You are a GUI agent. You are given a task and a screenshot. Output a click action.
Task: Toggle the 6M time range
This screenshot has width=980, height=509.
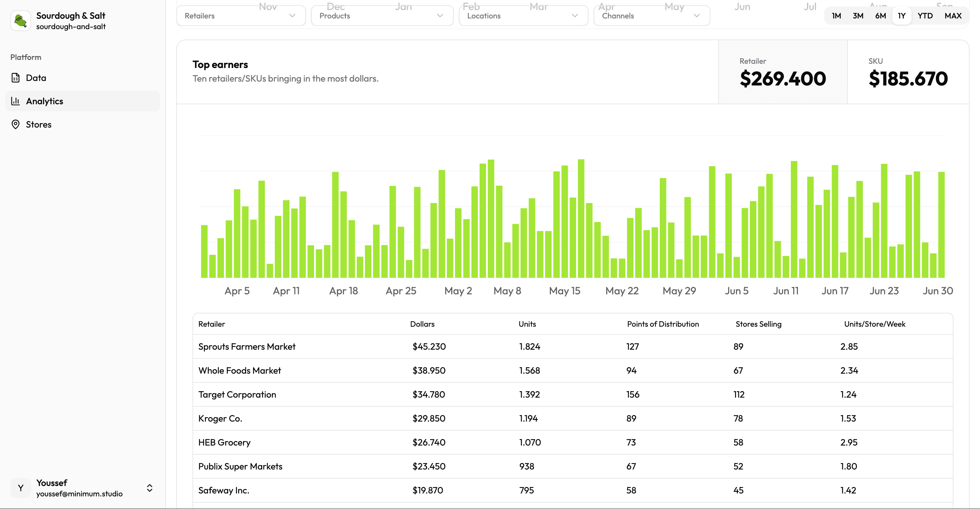point(880,16)
